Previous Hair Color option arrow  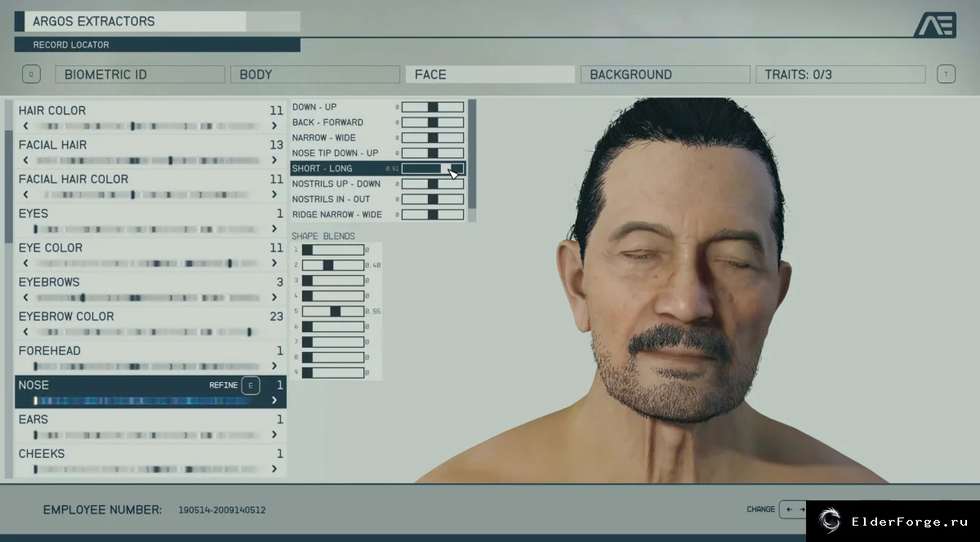click(x=26, y=126)
